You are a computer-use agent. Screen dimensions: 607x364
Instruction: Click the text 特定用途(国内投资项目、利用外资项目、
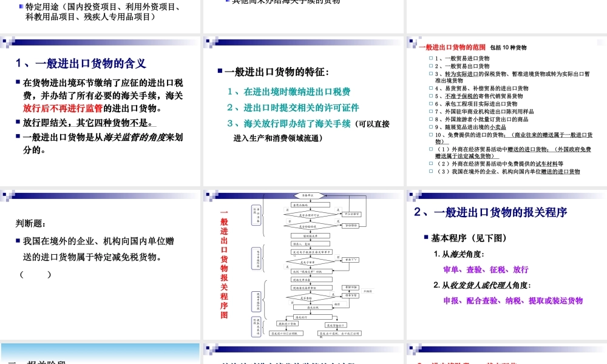[102, 7]
